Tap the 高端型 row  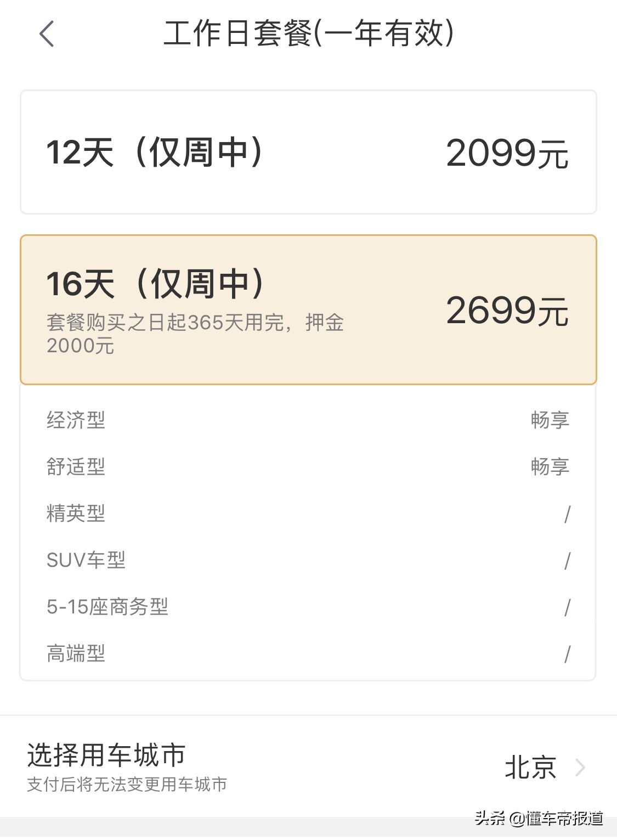tap(75, 654)
